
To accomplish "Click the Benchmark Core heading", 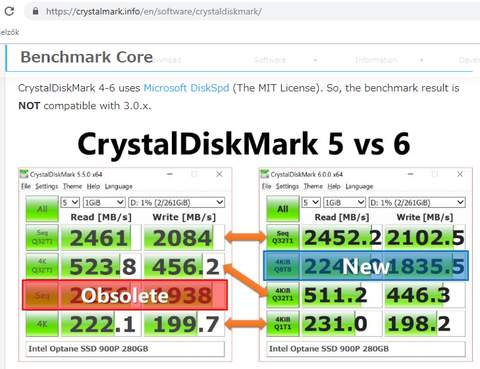I will [x=87, y=57].
